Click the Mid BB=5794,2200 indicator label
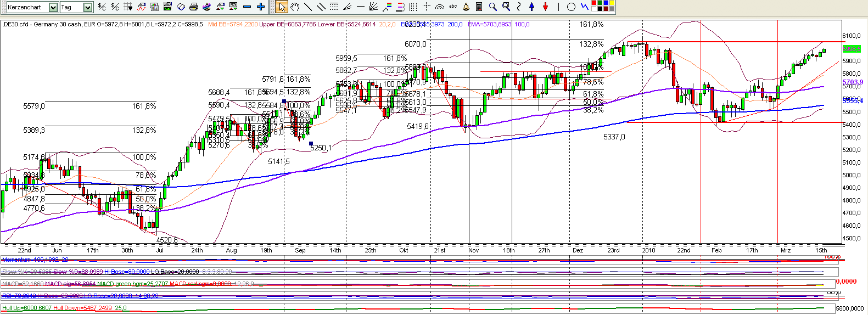This screenshot has width=868, height=315. [233, 24]
